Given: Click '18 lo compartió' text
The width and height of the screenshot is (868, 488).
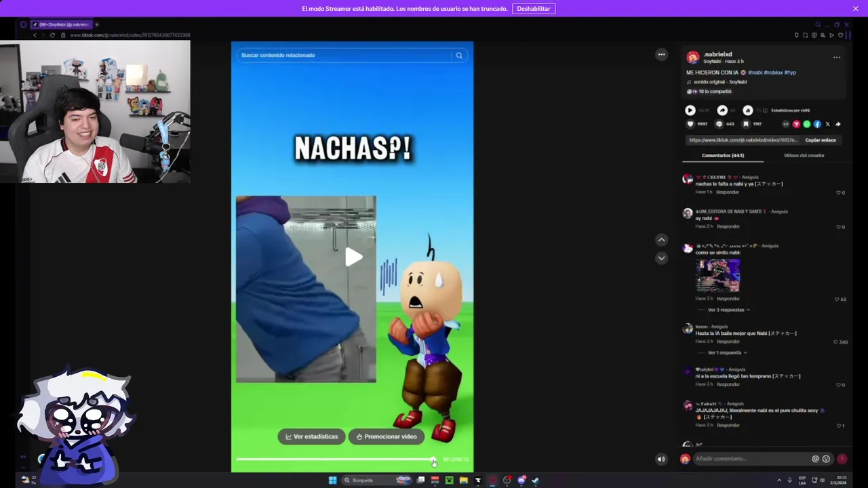Looking at the screenshot, I should click(x=715, y=91).
